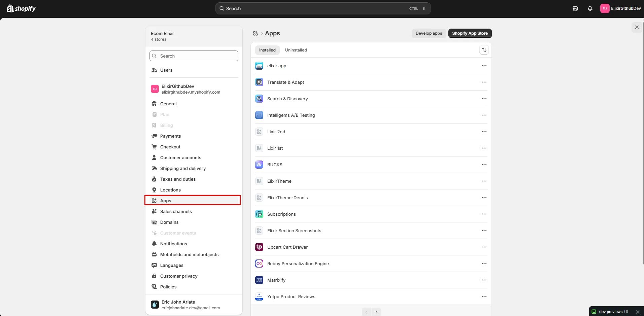Screen dimensions: 644x316
Task: Open Checkout settings
Action: pos(194,147)
